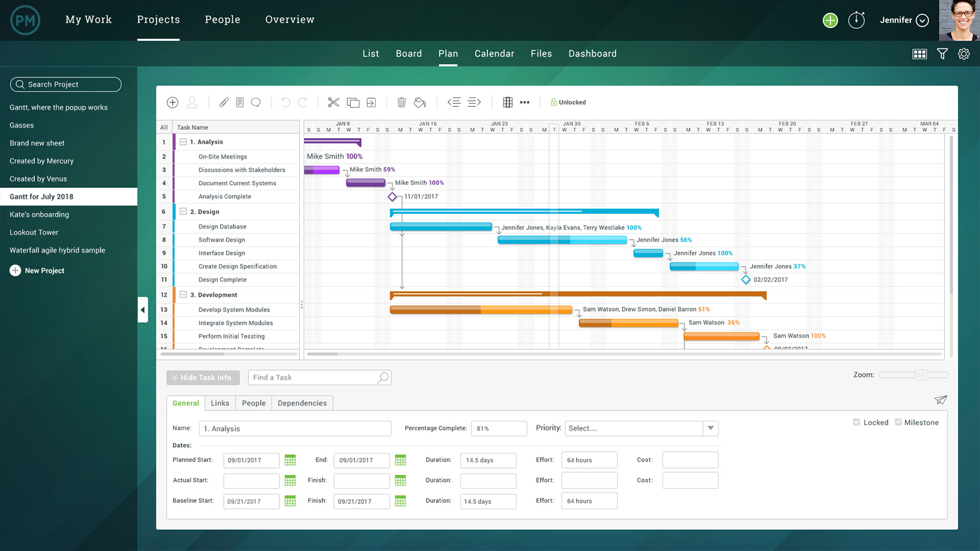Click the Redo icon in toolbar
Viewport: 980px width, 551px height.
[302, 102]
